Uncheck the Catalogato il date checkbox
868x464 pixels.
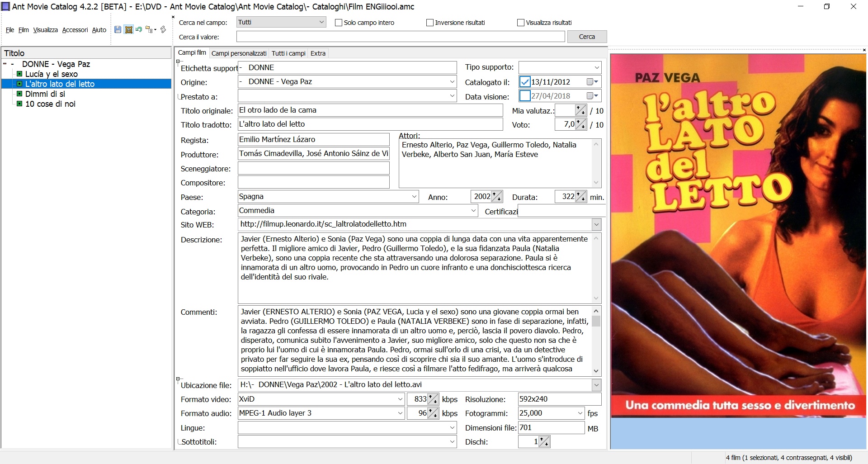525,82
